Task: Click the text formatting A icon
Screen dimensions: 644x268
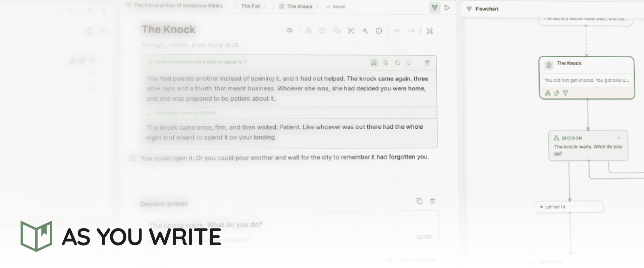Action: [x=365, y=31]
